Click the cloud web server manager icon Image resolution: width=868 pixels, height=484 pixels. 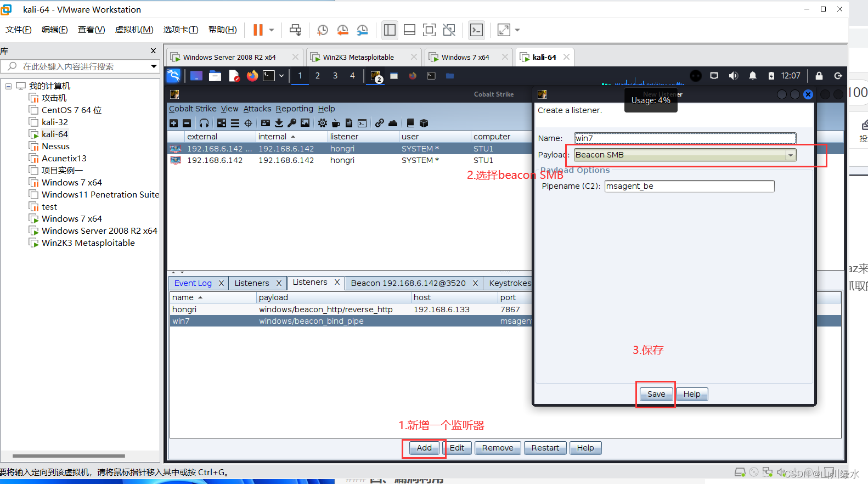pyautogui.click(x=393, y=123)
